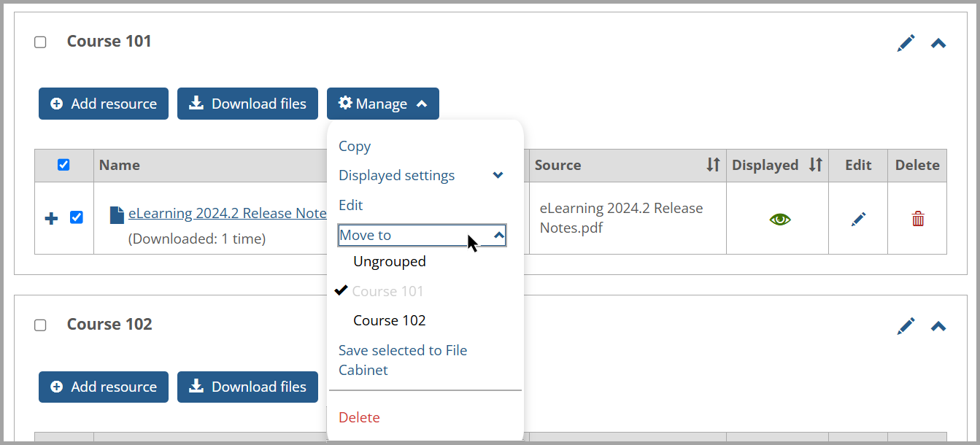
Task: Edit the eLearning release notes row
Action: pos(857,217)
